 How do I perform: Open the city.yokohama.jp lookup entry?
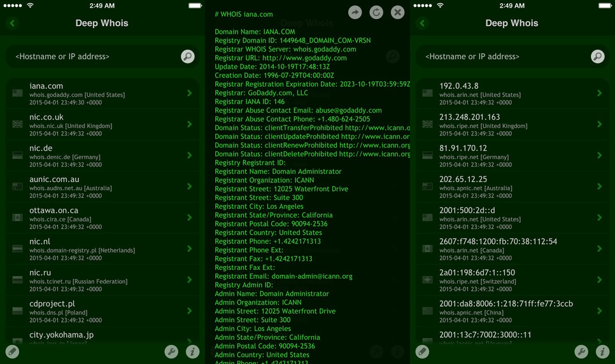pyautogui.click(x=102, y=336)
